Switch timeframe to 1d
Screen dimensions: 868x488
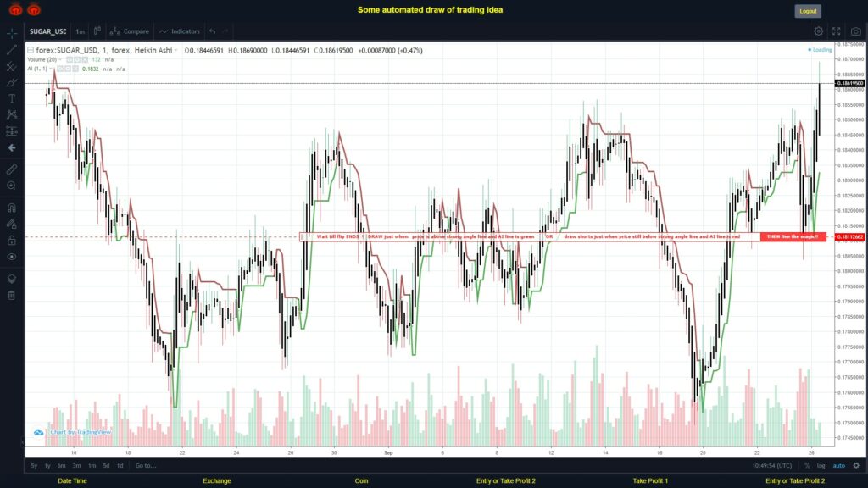click(x=120, y=465)
